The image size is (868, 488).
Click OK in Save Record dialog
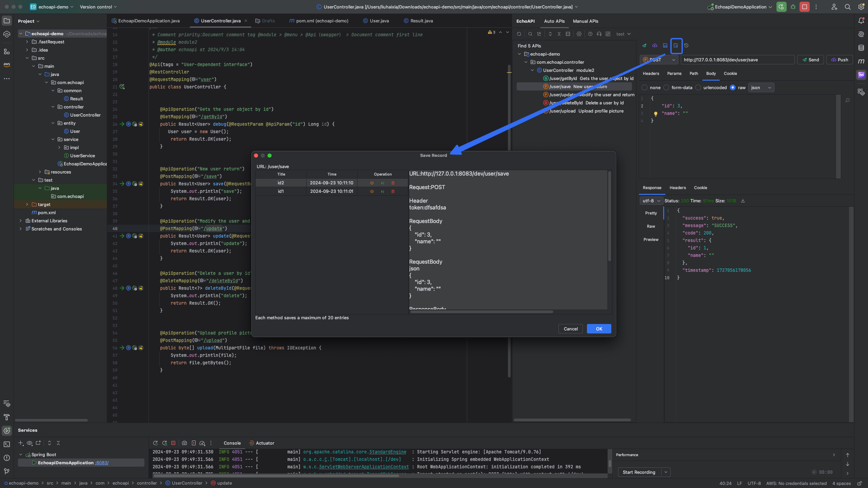[x=599, y=329]
